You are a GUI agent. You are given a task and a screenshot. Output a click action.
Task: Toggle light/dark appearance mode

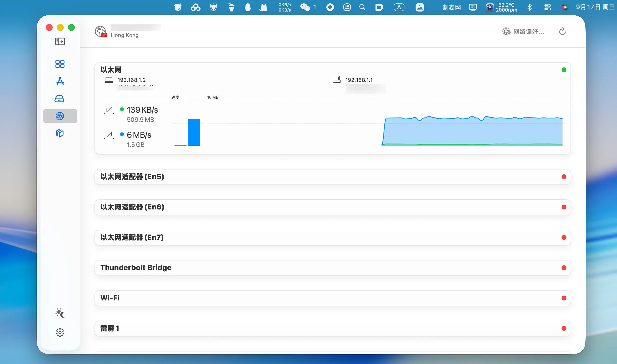[60, 313]
